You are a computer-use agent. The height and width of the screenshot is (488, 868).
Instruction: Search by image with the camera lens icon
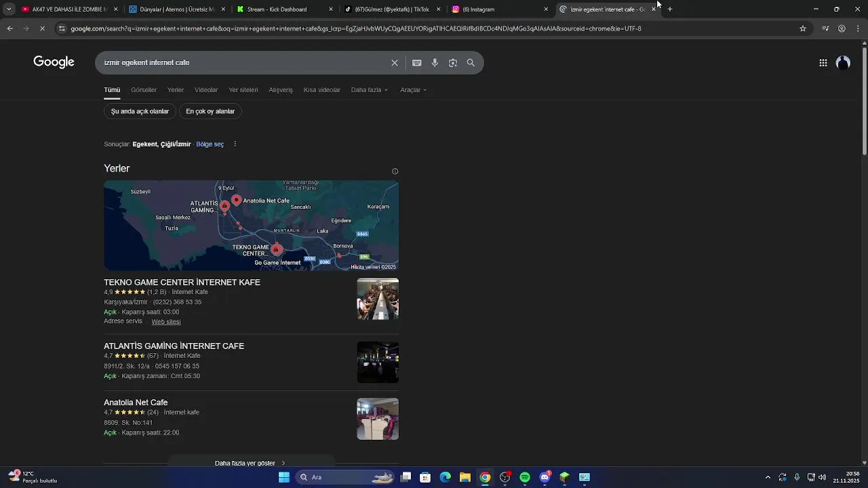tap(452, 62)
